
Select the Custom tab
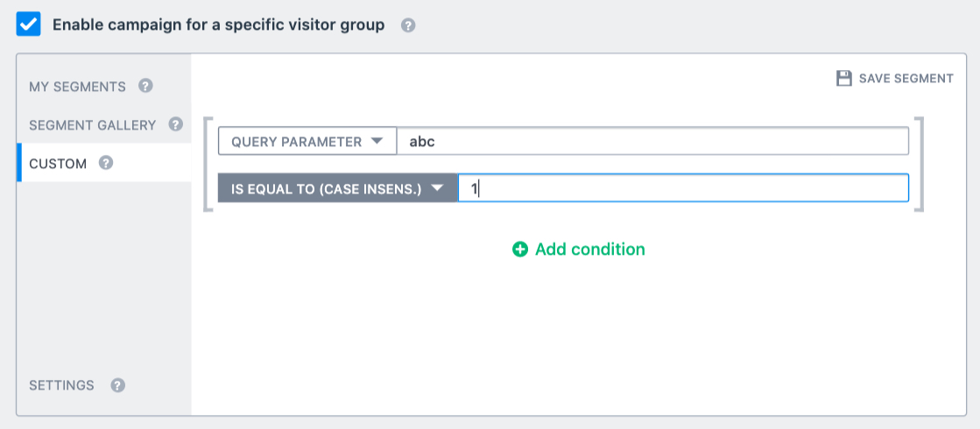click(58, 164)
